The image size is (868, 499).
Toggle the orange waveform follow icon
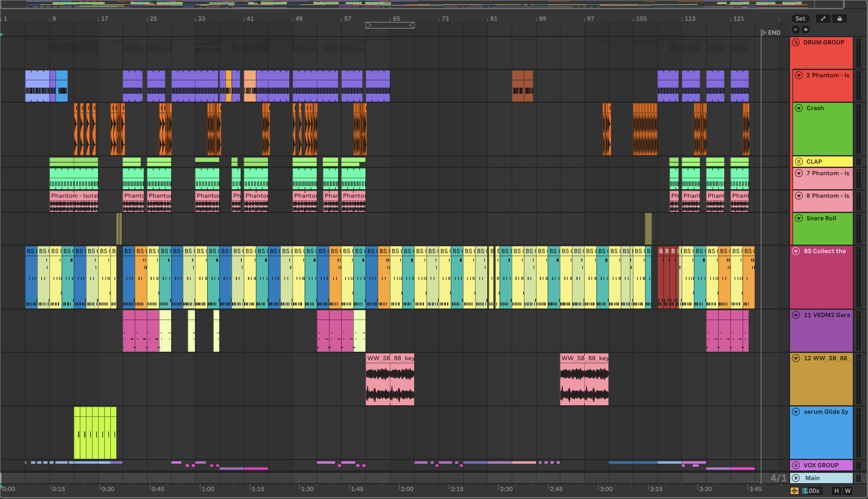[x=794, y=490]
